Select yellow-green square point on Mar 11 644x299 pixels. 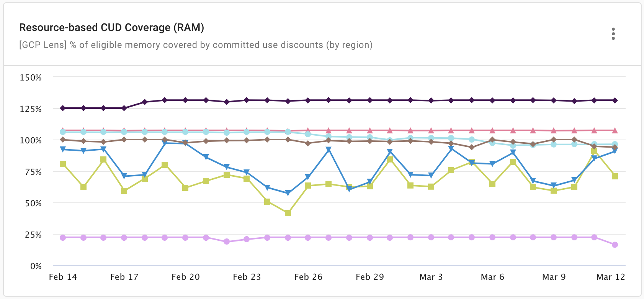pyautogui.click(x=594, y=151)
